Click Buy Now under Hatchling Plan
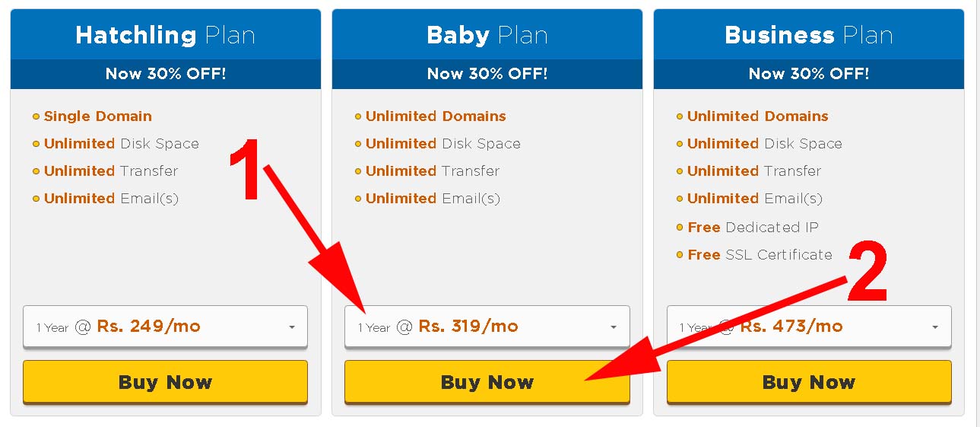Viewport: 980px width, 427px height. point(165,381)
